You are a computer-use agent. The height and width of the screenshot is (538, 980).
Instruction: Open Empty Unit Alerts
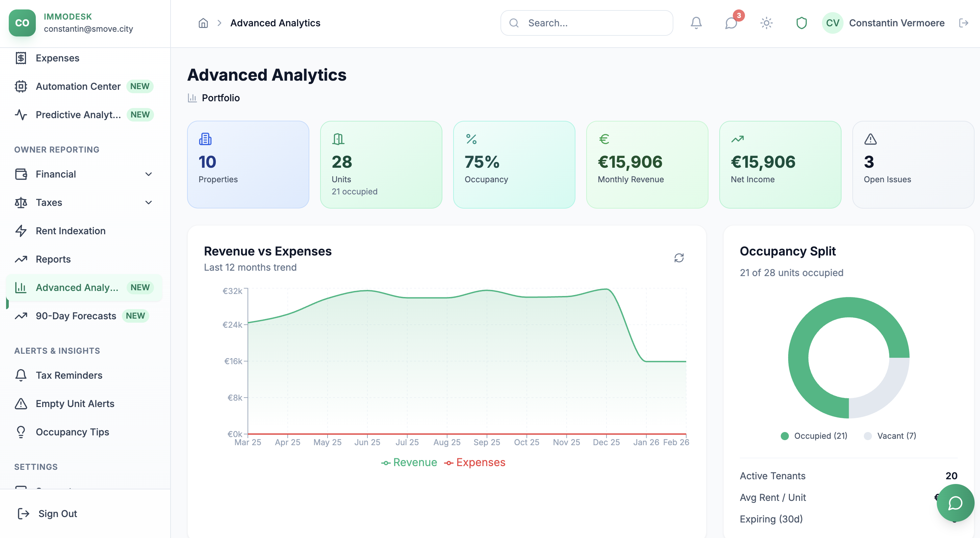pyautogui.click(x=75, y=403)
